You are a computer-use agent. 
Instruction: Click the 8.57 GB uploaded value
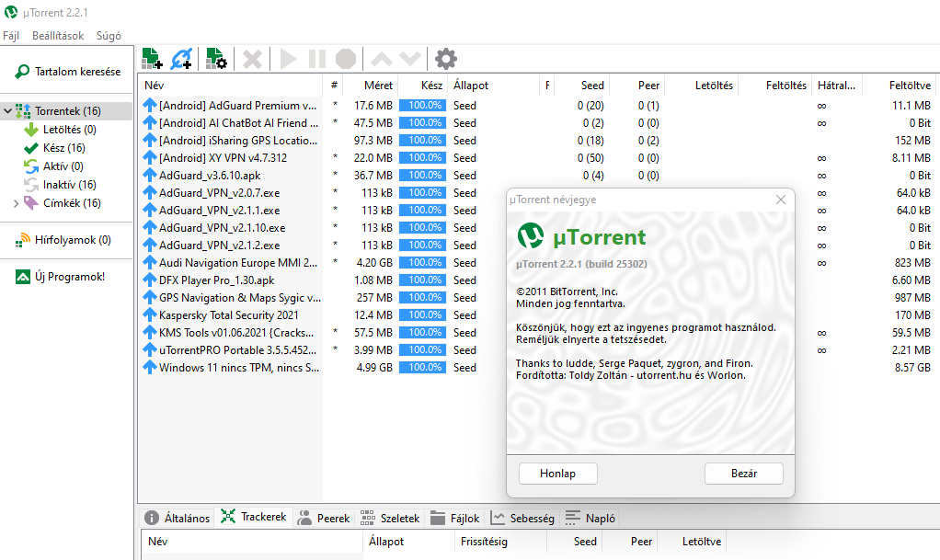point(912,367)
